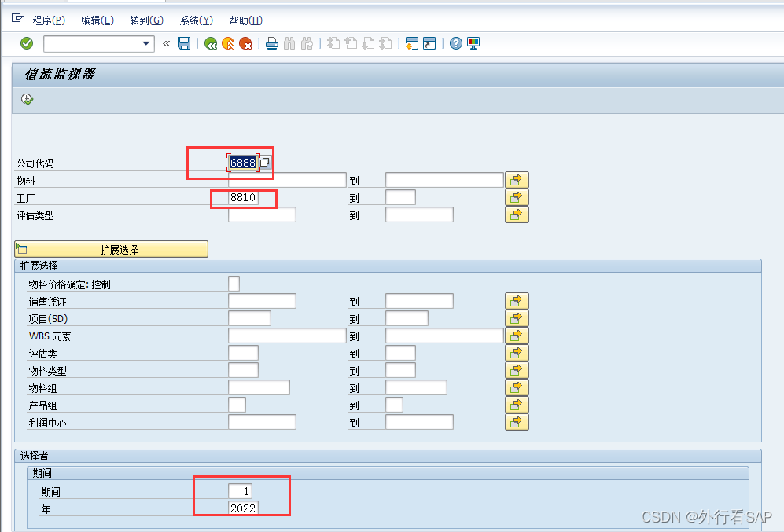
Task: Open the window system menu icon
Action: coord(17,19)
